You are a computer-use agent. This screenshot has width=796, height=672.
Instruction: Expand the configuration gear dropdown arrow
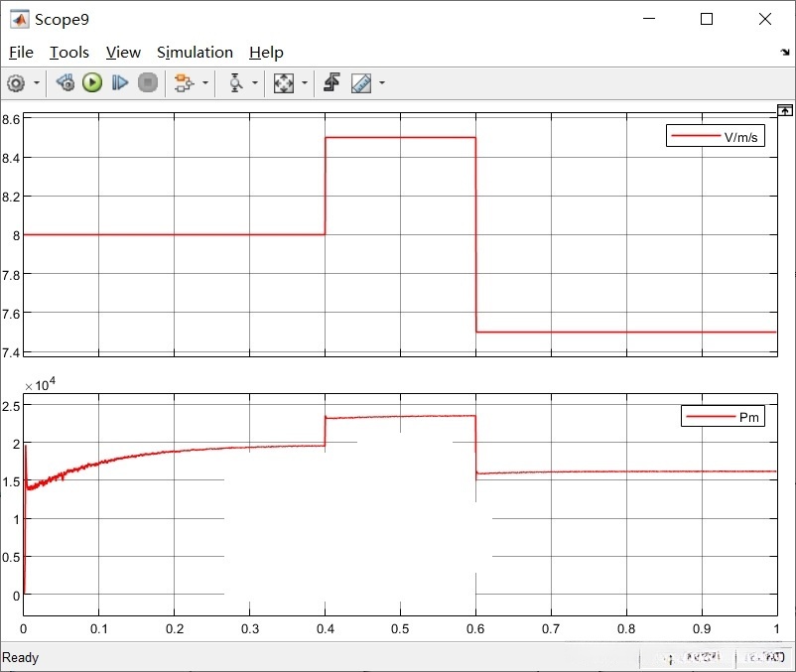point(37,83)
